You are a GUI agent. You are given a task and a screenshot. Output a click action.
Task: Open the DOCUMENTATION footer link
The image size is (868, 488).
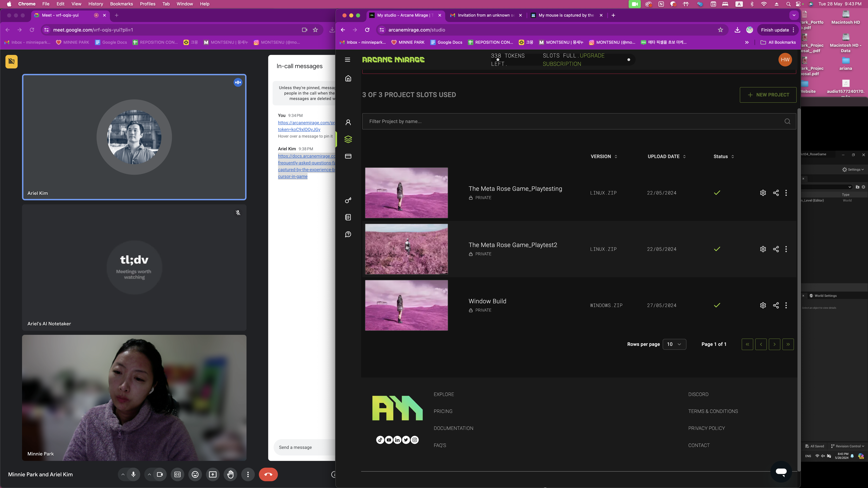click(x=453, y=428)
